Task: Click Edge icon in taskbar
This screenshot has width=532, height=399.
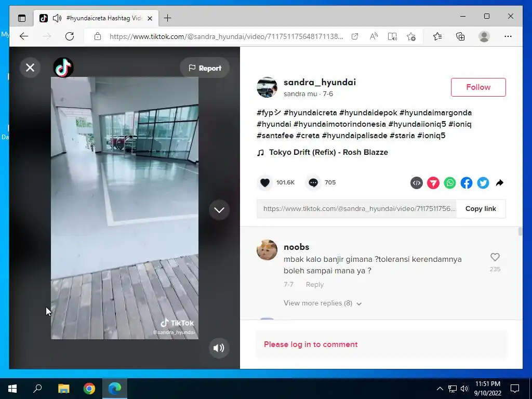Action: pyautogui.click(x=115, y=389)
